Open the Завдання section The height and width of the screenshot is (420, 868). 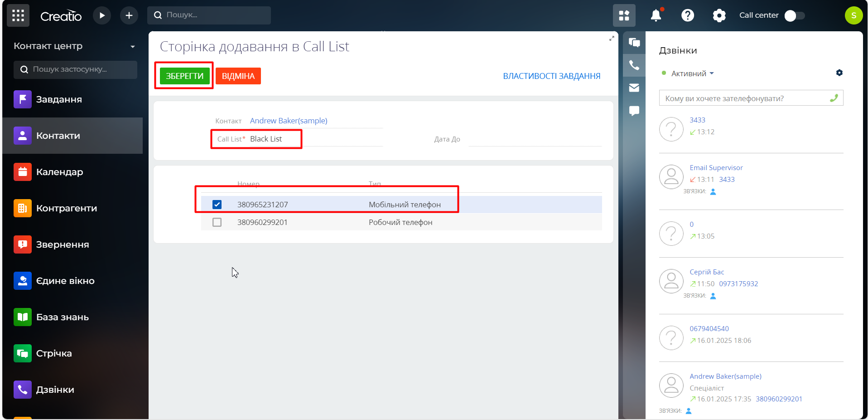[72, 99]
